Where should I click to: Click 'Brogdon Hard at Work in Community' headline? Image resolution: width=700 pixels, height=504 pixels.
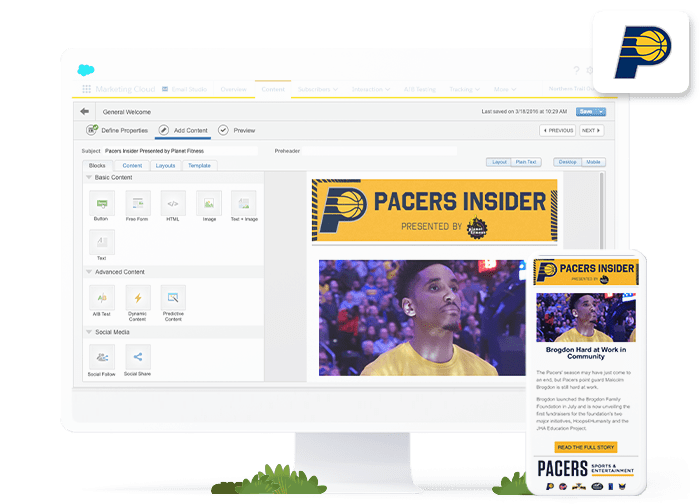[x=586, y=353]
